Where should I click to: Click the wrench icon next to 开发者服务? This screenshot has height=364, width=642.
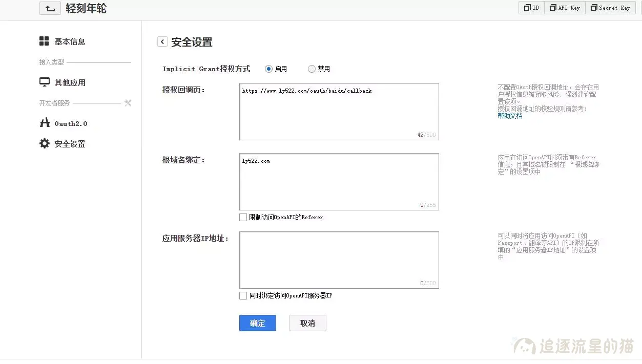click(x=128, y=103)
